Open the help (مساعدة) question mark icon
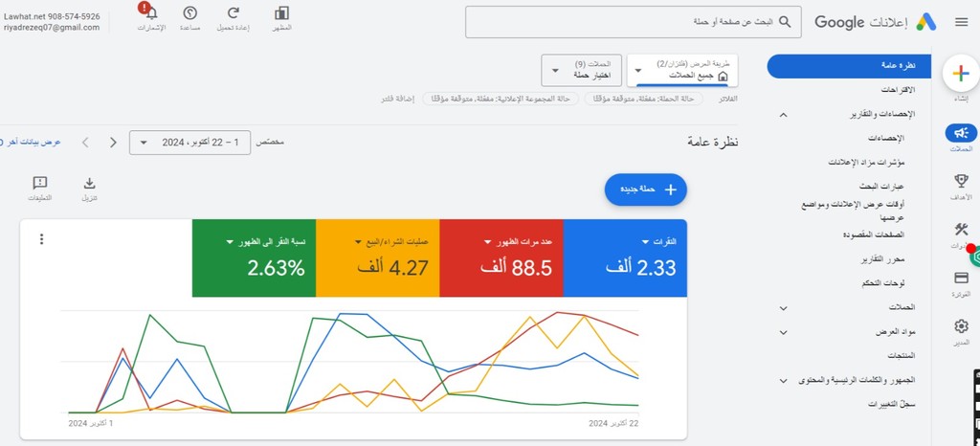980x446 pixels. tap(189, 13)
